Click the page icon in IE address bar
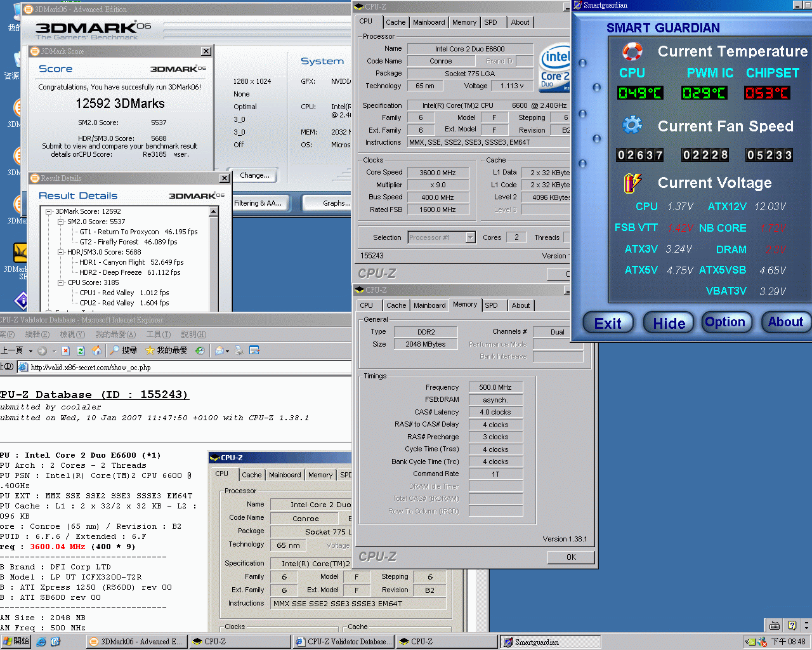The height and width of the screenshot is (650, 812). [23, 367]
